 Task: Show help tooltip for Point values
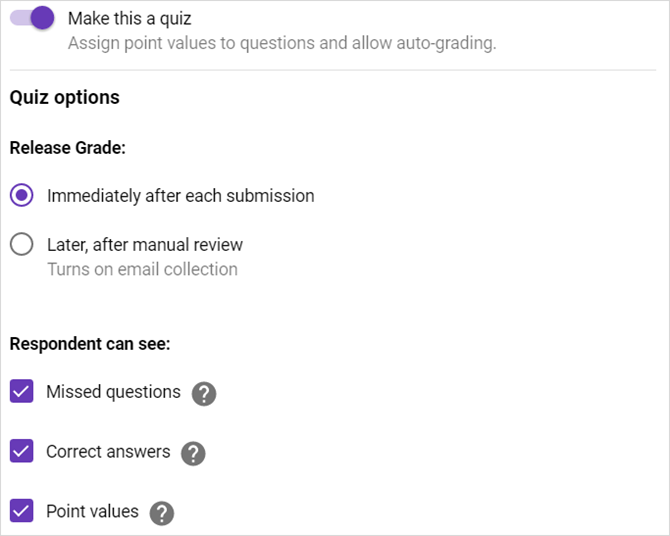(161, 513)
